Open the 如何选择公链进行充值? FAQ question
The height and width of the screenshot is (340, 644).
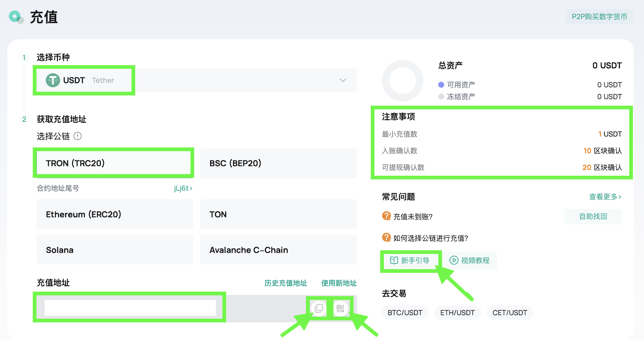[x=431, y=238]
